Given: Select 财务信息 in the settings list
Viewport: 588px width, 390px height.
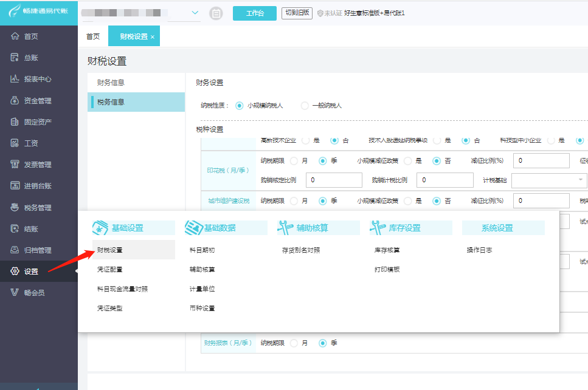Looking at the screenshot, I should pyautogui.click(x=136, y=83).
